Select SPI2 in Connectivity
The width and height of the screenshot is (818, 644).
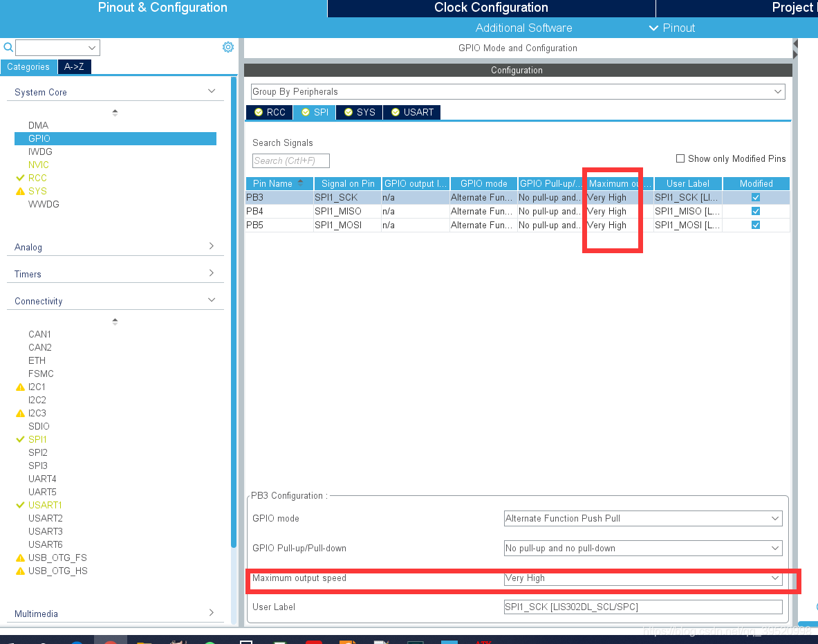pos(38,452)
